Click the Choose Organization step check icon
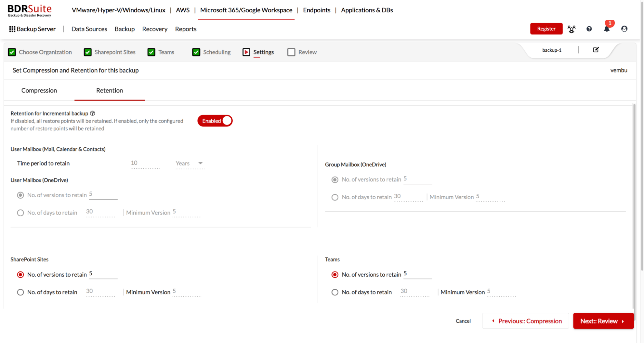Image resolution: width=644 pixels, height=343 pixels. tap(12, 52)
